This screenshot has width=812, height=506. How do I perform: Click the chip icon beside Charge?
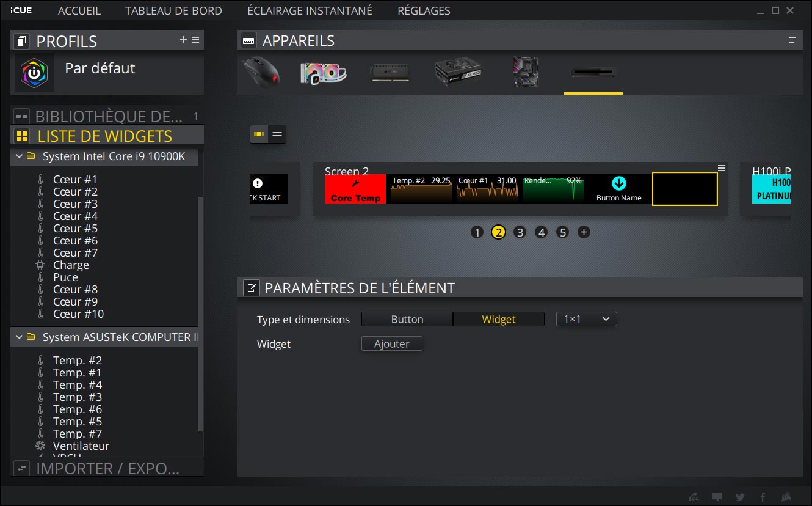[x=40, y=265]
